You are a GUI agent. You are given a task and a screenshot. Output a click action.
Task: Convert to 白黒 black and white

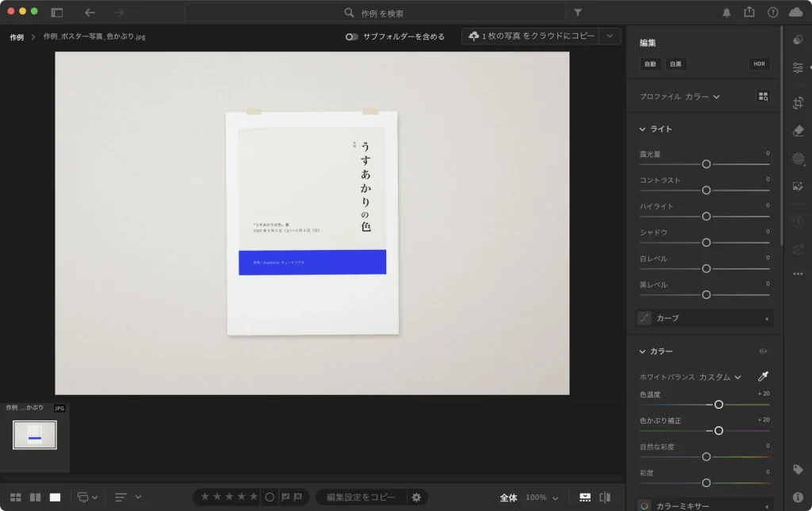[x=676, y=63]
